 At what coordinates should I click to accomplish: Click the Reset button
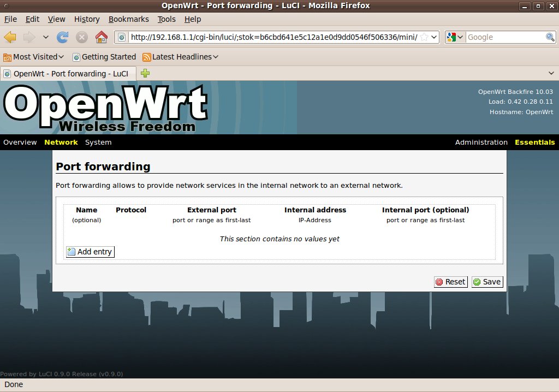click(451, 282)
